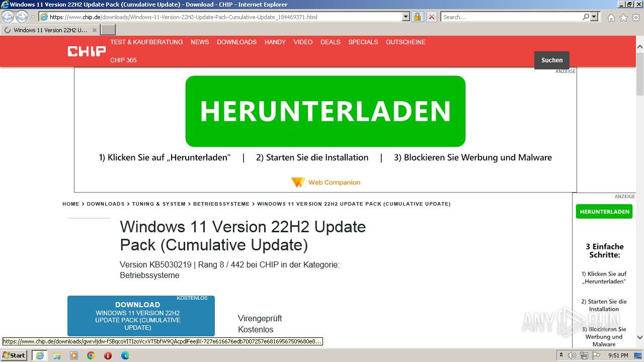Go to TUNING & SYSTEM breadcrumb

[159, 204]
